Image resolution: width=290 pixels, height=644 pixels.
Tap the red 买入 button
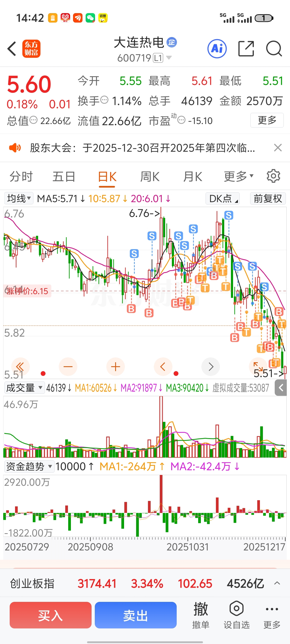tap(50, 615)
